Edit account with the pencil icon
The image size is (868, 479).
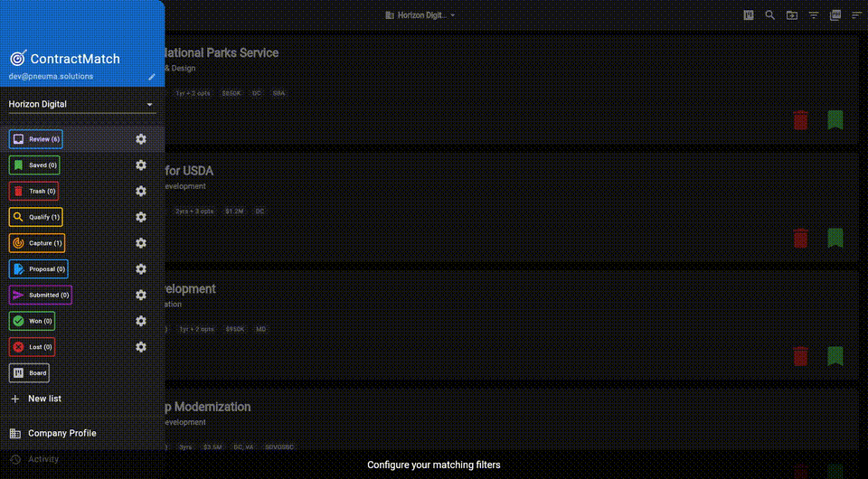[x=152, y=77]
